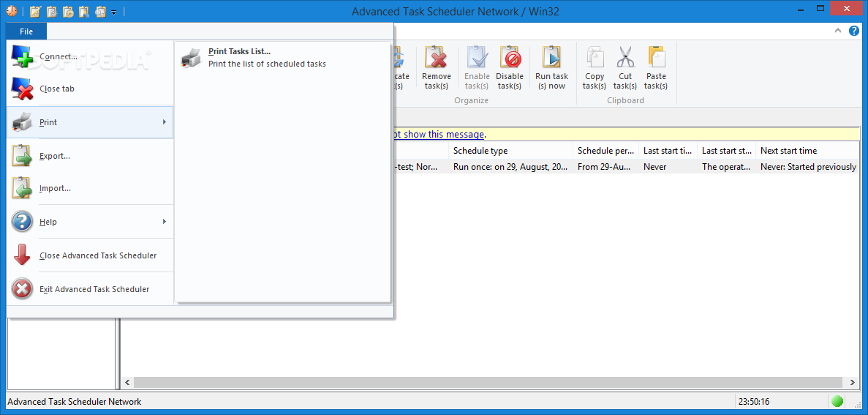Sort by the Next start time column header
This screenshot has height=415, width=868.
click(807, 151)
